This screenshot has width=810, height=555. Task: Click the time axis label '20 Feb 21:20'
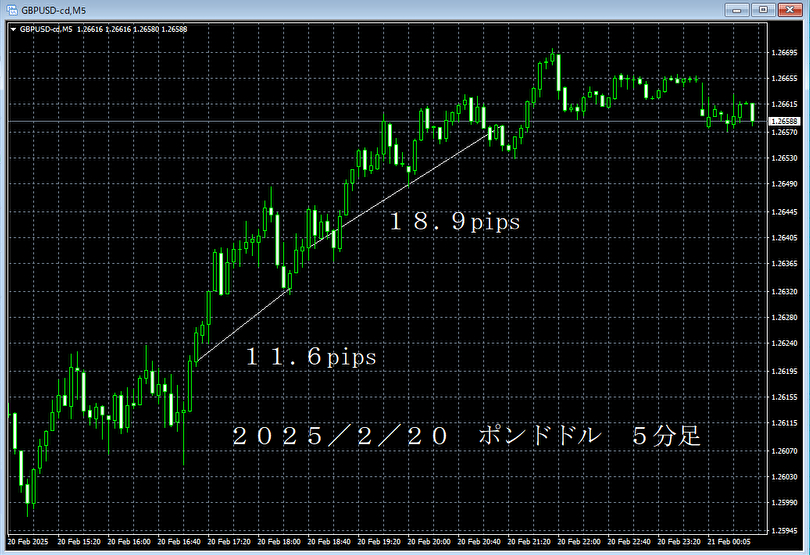(x=529, y=542)
